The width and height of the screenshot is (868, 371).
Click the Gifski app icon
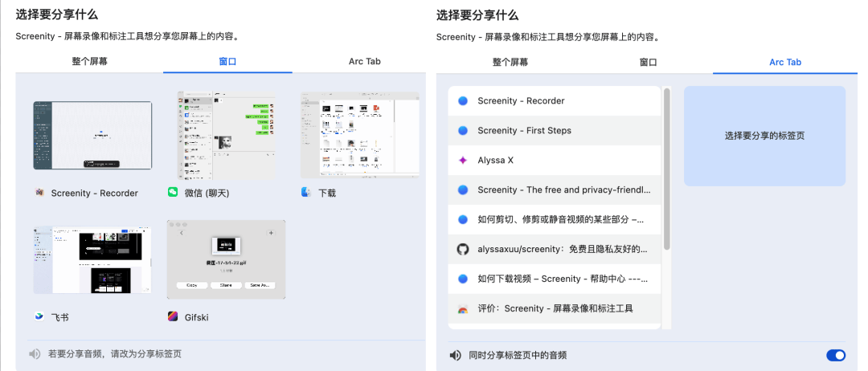pos(172,316)
